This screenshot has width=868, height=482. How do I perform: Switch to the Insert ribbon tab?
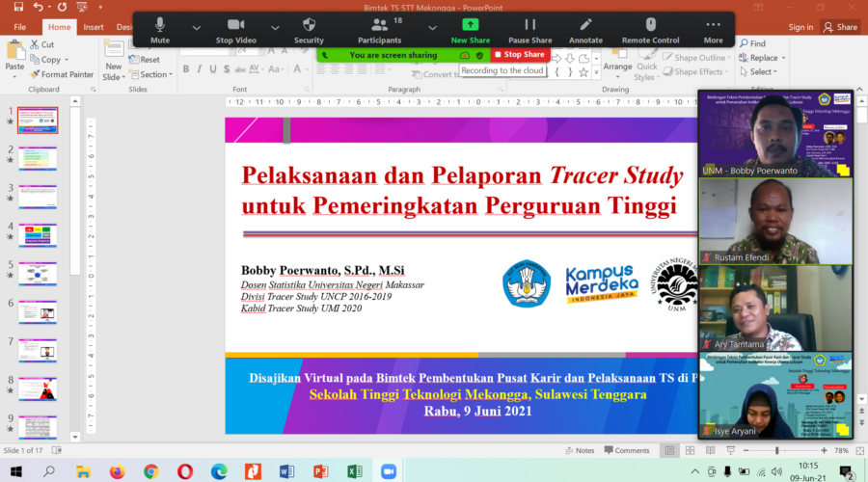tap(93, 27)
